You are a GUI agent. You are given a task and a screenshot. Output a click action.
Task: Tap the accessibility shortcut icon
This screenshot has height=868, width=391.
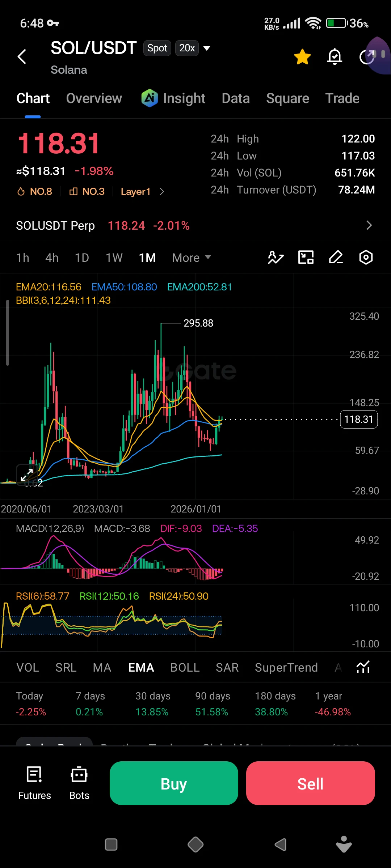tap(344, 844)
